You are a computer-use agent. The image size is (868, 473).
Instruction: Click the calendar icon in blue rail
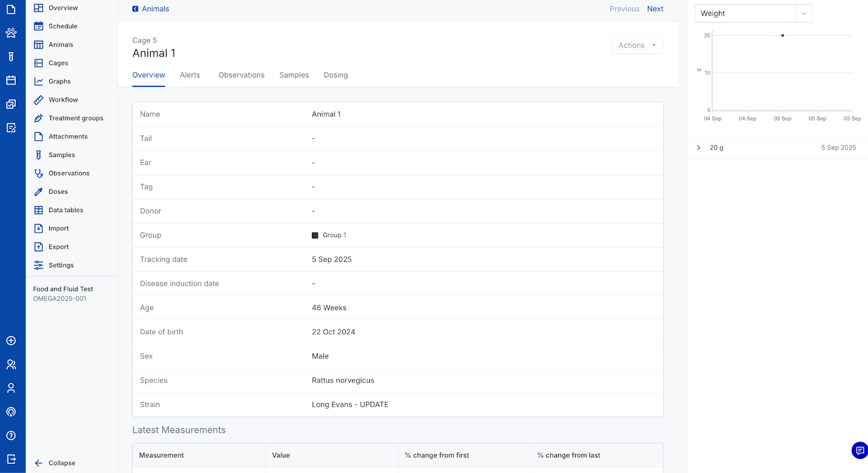coord(11,80)
